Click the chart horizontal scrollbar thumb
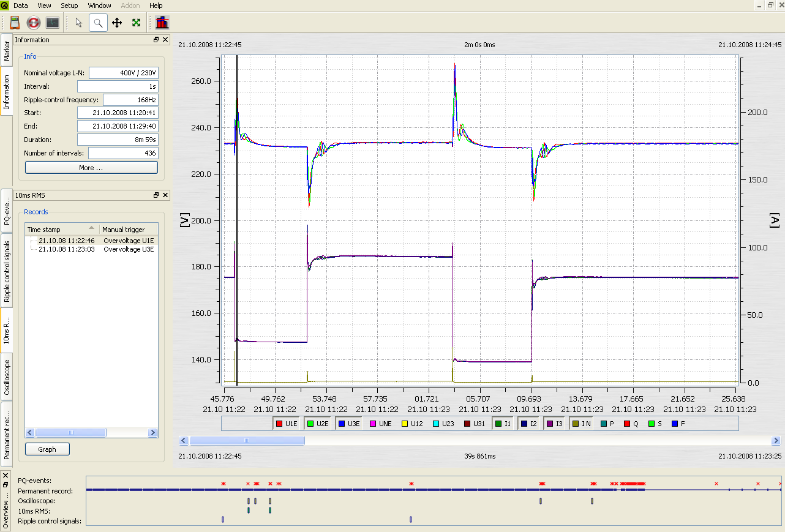Screen dimensions: 785x532 click(x=247, y=440)
